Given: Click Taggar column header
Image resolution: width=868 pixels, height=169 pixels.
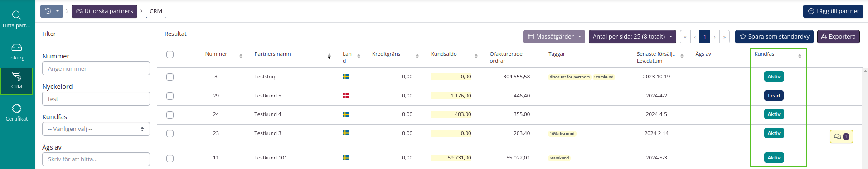Looking at the screenshot, I should click(x=557, y=54).
